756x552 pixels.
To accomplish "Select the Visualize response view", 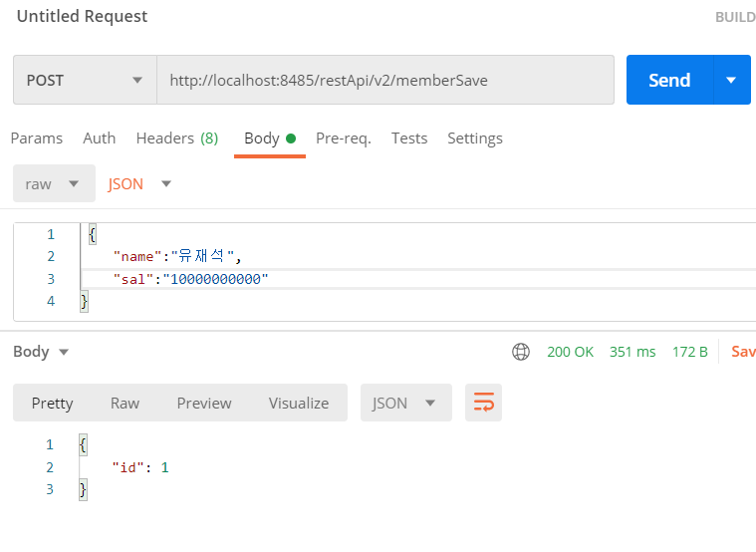I will (x=299, y=403).
